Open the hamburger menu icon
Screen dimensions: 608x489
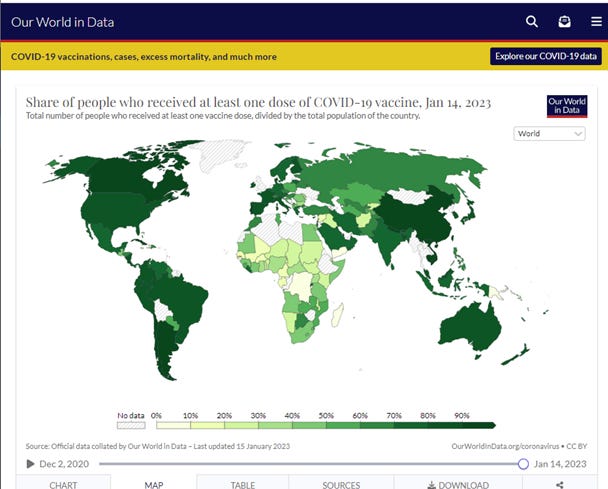[595, 21]
